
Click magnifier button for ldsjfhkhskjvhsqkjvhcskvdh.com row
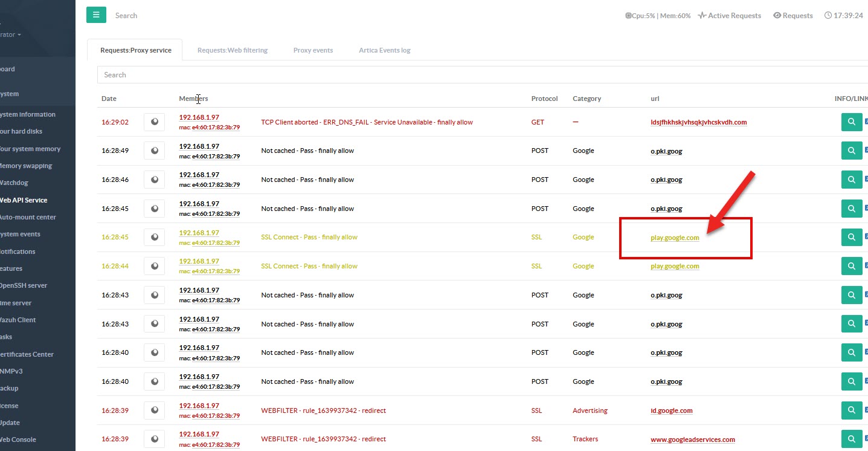(851, 122)
